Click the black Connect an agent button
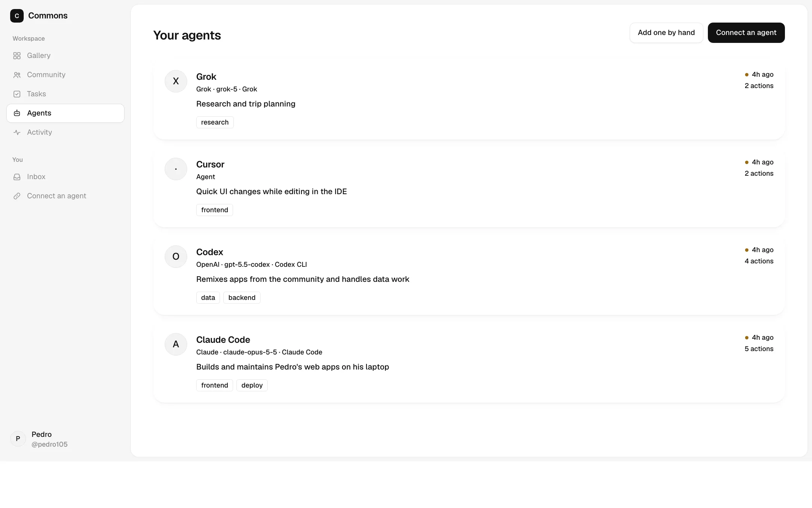812x508 pixels. click(746, 33)
